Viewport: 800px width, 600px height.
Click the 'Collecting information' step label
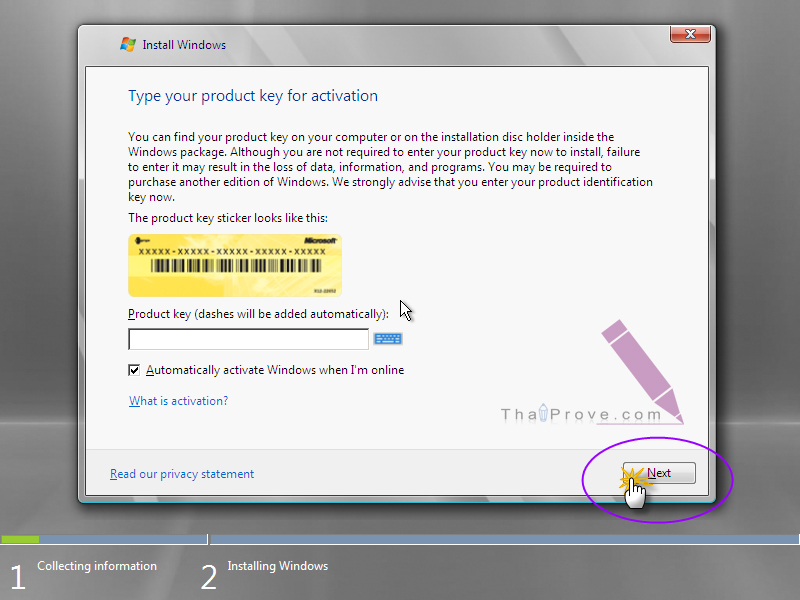point(97,566)
